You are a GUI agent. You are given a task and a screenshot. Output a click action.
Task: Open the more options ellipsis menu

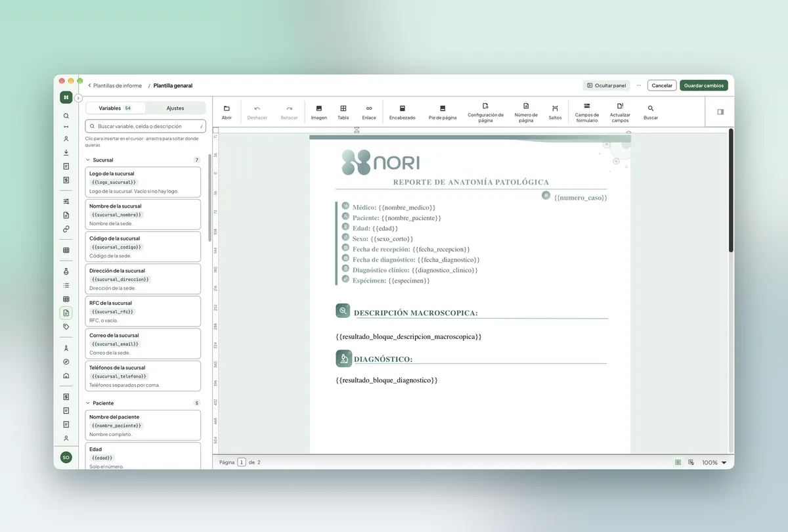click(x=638, y=85)
